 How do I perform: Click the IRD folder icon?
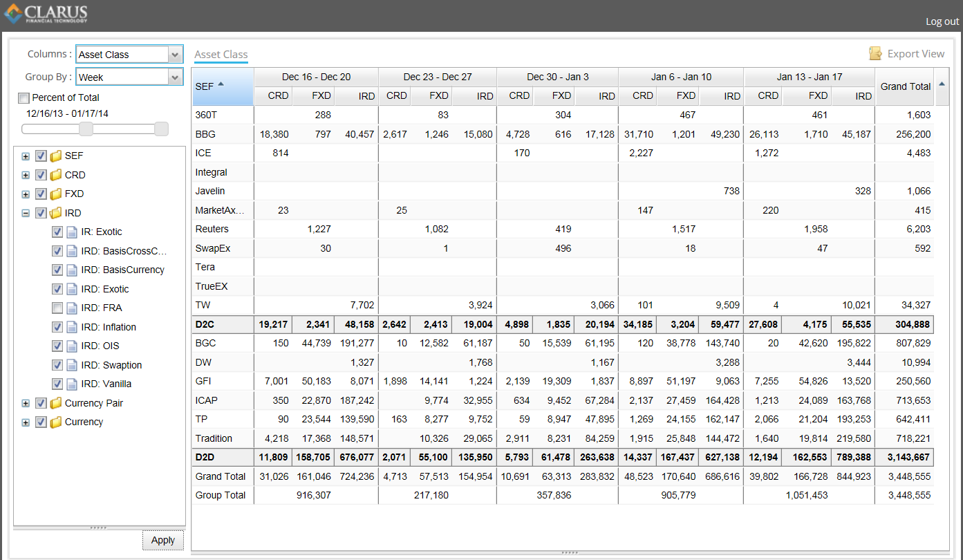point(56,214)
